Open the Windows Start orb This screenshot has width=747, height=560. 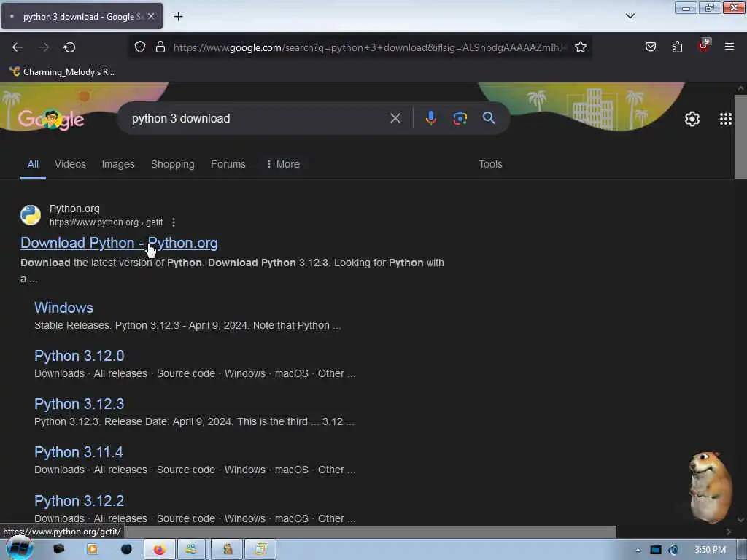coord(19,548)
